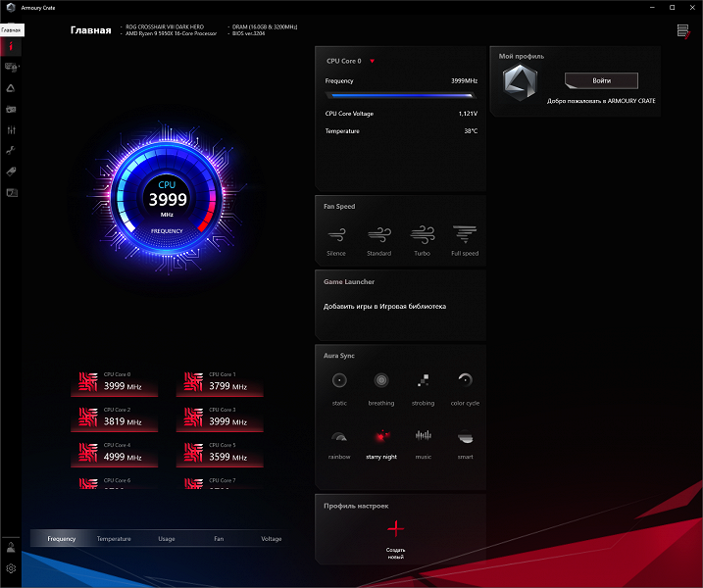Switch to the Temperature tab

tap(114, 539)
